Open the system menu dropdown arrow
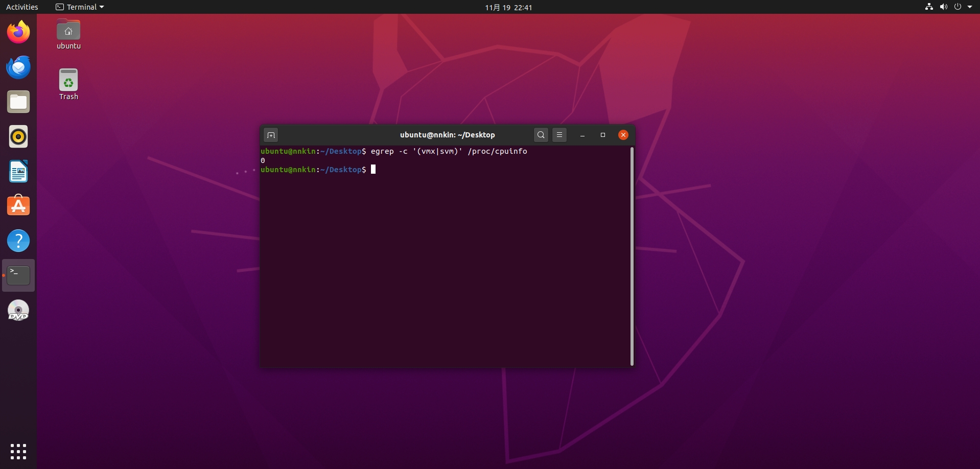Screen dimensions: 980x469 (970, 7)
